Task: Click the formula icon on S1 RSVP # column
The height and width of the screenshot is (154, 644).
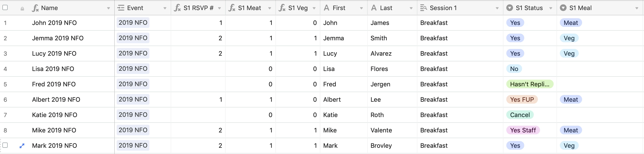Action: (x=177, y=8)
